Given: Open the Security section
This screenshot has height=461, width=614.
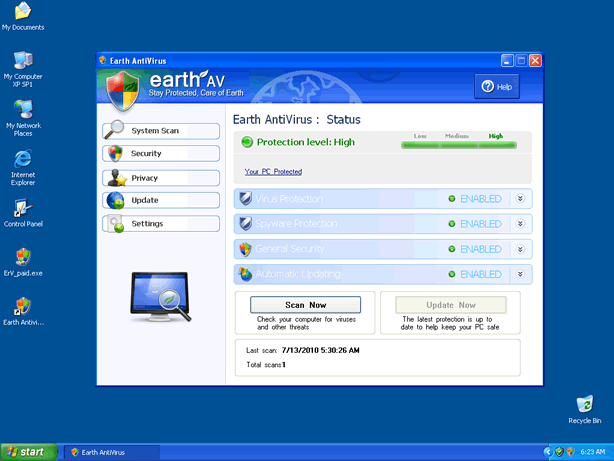Looking at the screenshot, I should coord(161,154).
